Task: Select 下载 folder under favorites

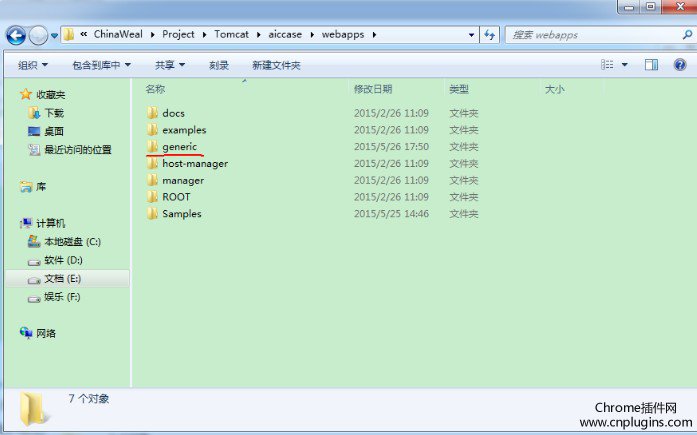Action: (x=53, y=113)
